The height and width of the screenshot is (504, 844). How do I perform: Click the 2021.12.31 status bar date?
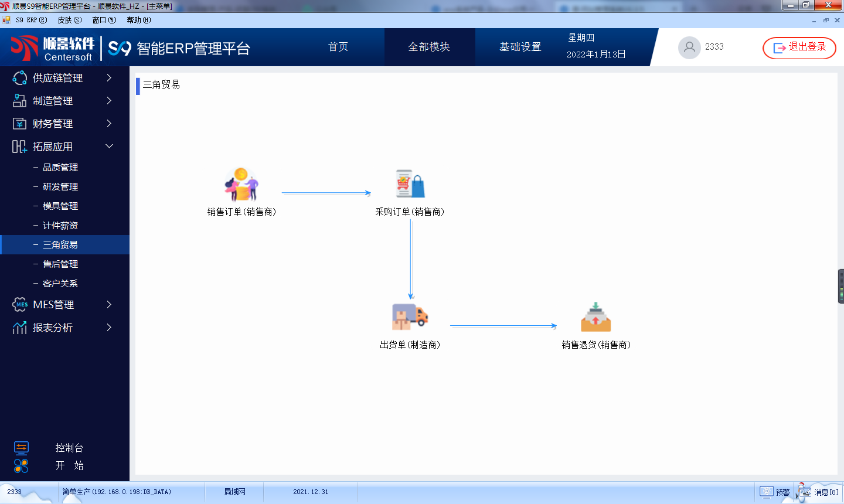[x=311, y=492]
